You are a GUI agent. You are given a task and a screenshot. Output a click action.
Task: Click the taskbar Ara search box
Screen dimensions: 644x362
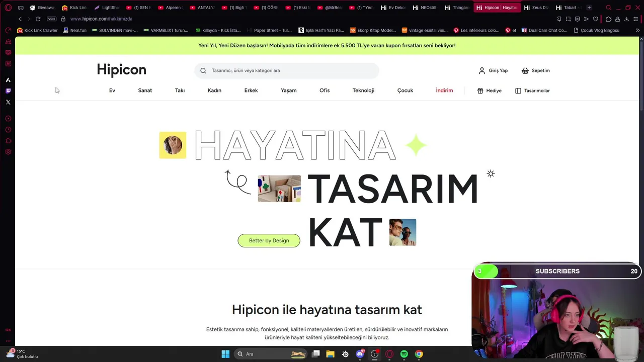[270, 354]
